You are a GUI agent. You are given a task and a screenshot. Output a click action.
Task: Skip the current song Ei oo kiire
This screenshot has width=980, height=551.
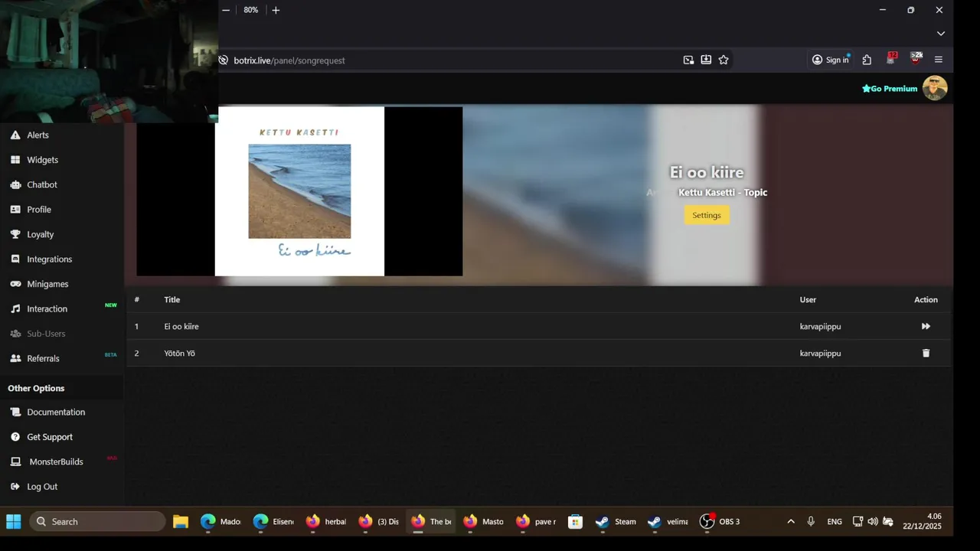tap(926, 326)
